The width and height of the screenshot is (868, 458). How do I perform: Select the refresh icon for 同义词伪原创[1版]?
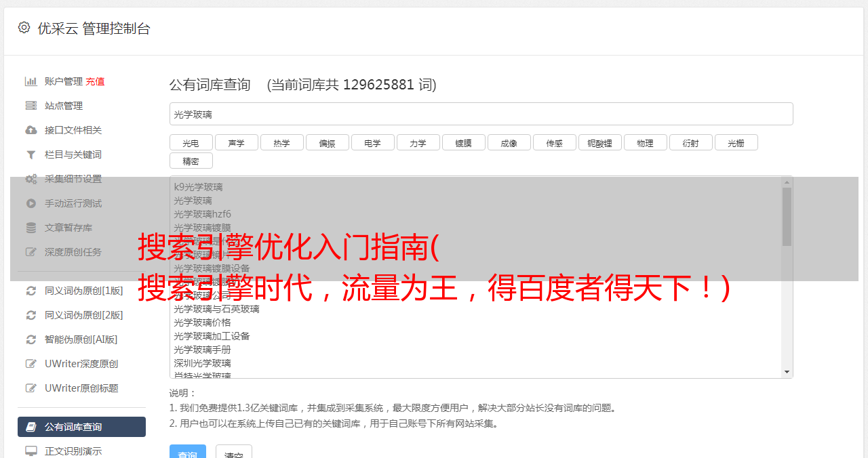point(31,291)
